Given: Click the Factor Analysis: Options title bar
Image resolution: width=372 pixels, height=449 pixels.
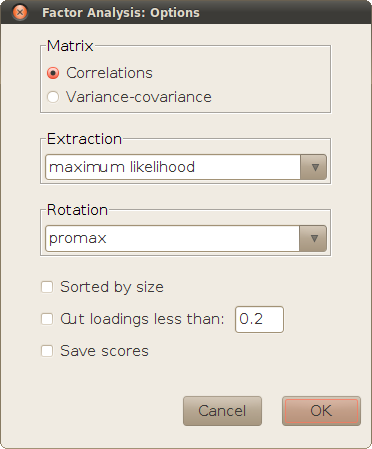Looking at the screenshot, I should tap(186, 12).
